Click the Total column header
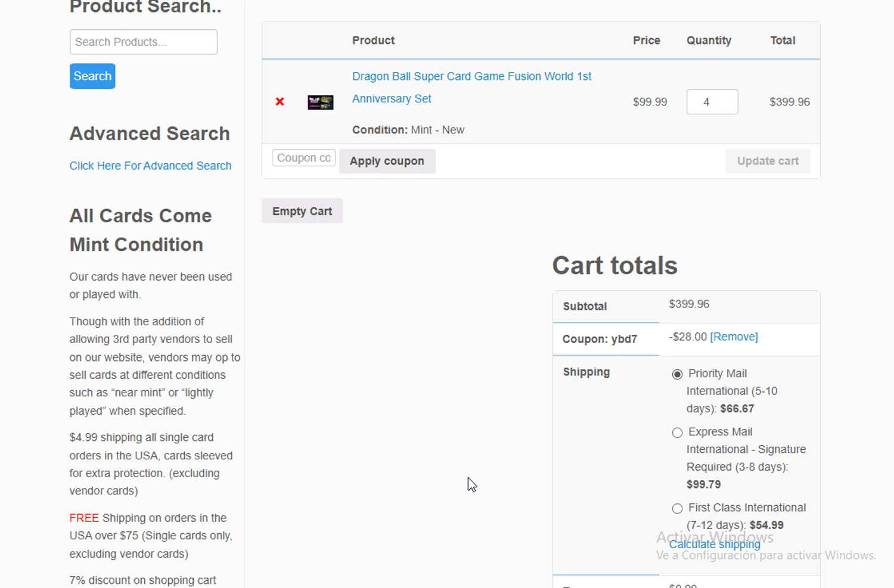 tap(783, 41)
